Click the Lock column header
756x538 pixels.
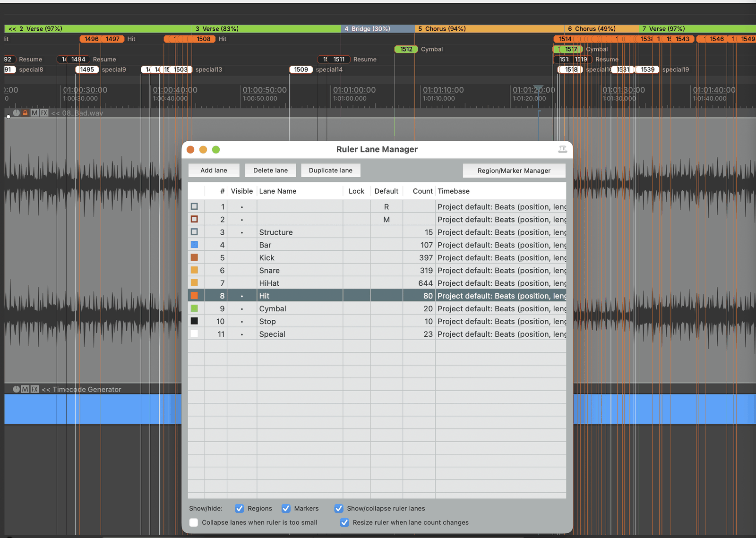coord(356,191)
